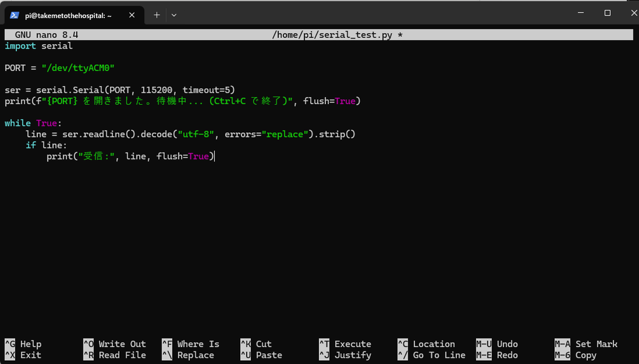Click the ^U Paste shortcut
Screen dimensions: 639x364
[261, 355]
